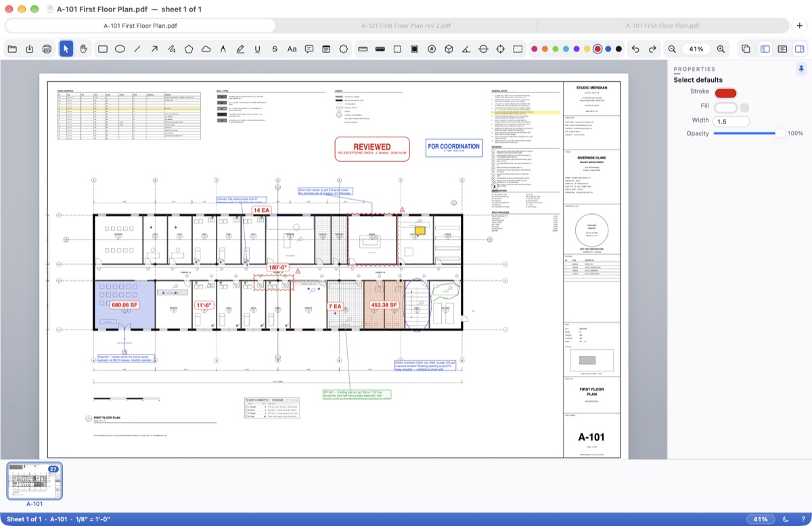Select the A-101 page thumbnail
This screenshot has height=526, width=812.
[35, 481]
